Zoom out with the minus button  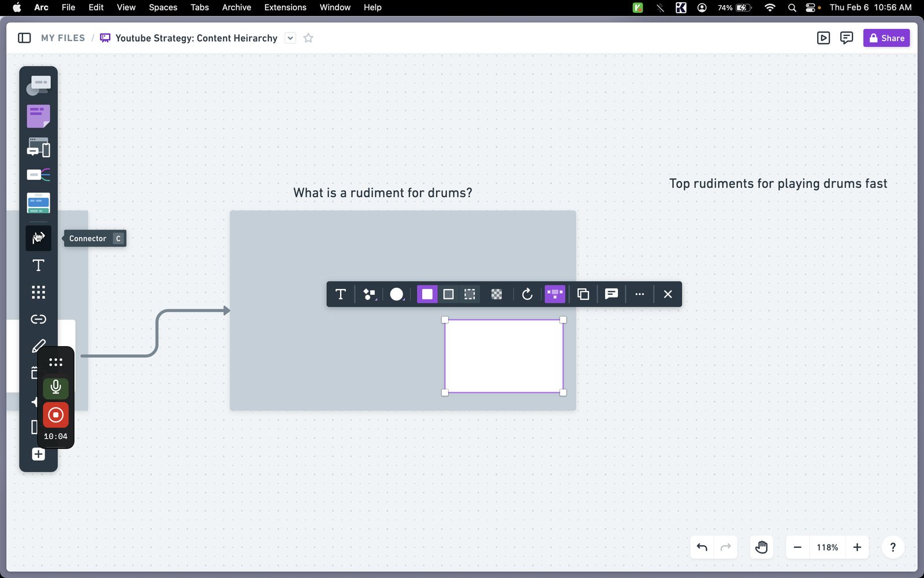[798, 547]
